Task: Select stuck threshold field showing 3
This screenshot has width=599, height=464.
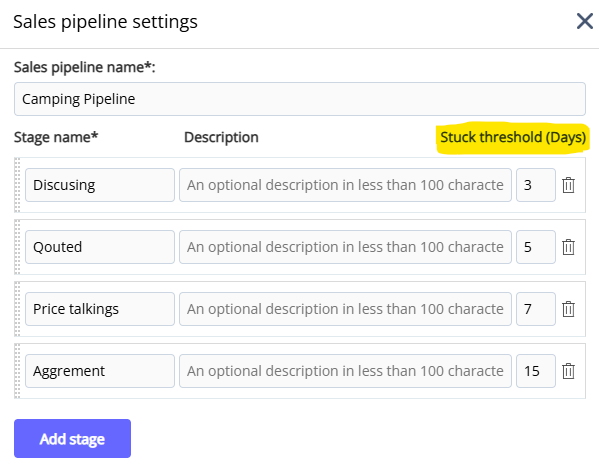Action: coord(536,185)
